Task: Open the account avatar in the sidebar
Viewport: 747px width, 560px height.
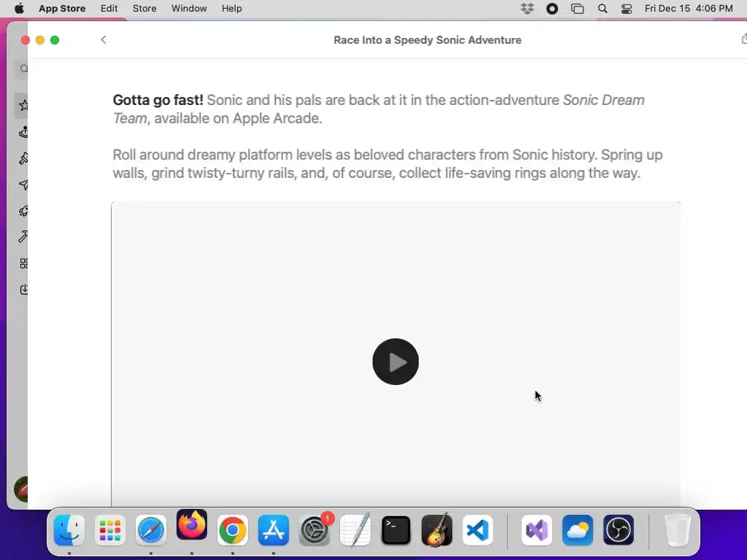Action: pyautogui.click(x=21, y=489)
